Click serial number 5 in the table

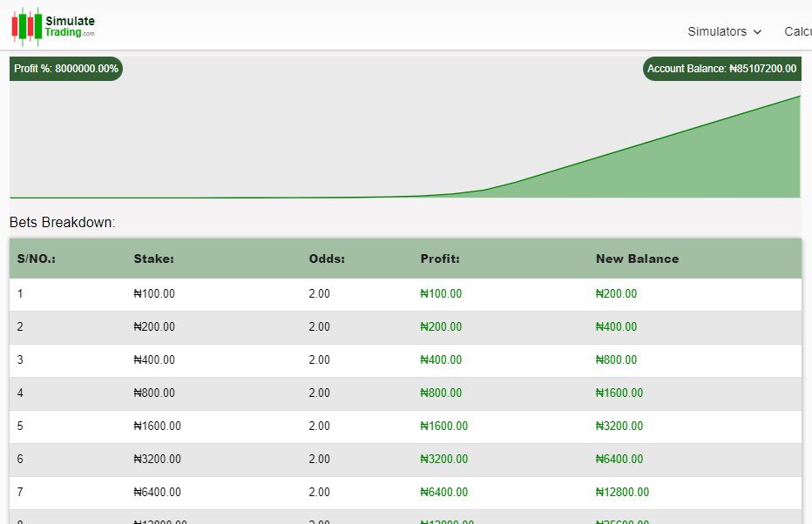(x=20, y=427)
